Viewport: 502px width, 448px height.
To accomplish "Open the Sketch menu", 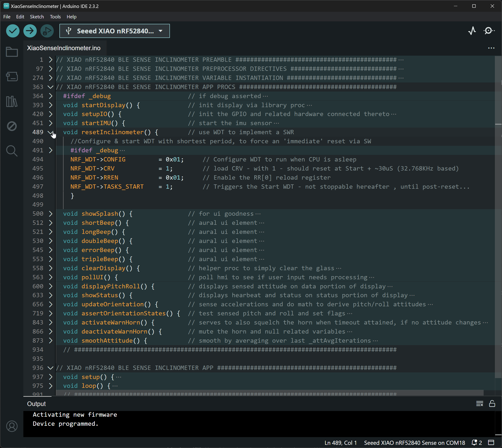I will point(37,16).
